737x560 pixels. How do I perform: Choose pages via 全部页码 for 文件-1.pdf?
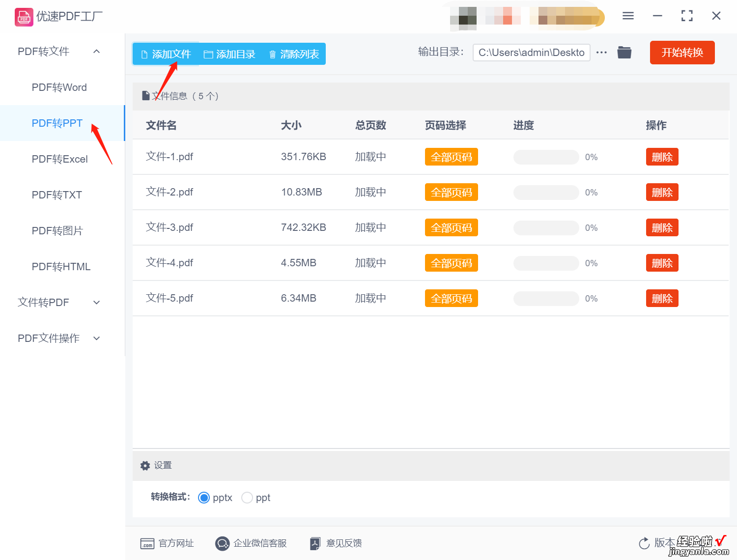click(451, 157)
